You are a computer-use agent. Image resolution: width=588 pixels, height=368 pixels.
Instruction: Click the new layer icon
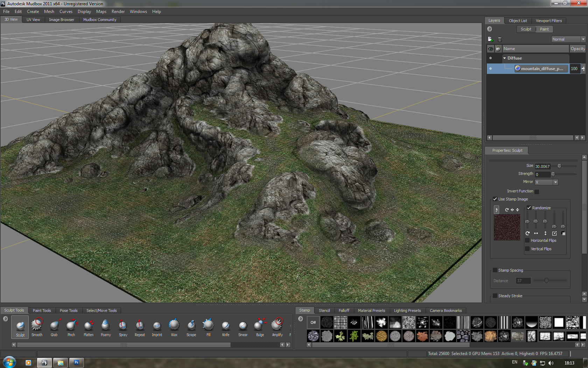click(490, 39)
